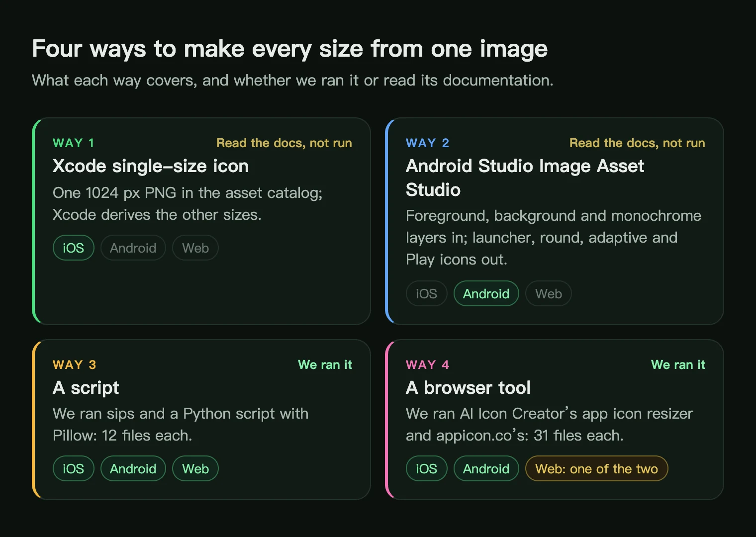The height and width of the screenshot is (537, 756).
Task: Click the Web tag in the Way 2 card
Action: (x=549, y=293)
